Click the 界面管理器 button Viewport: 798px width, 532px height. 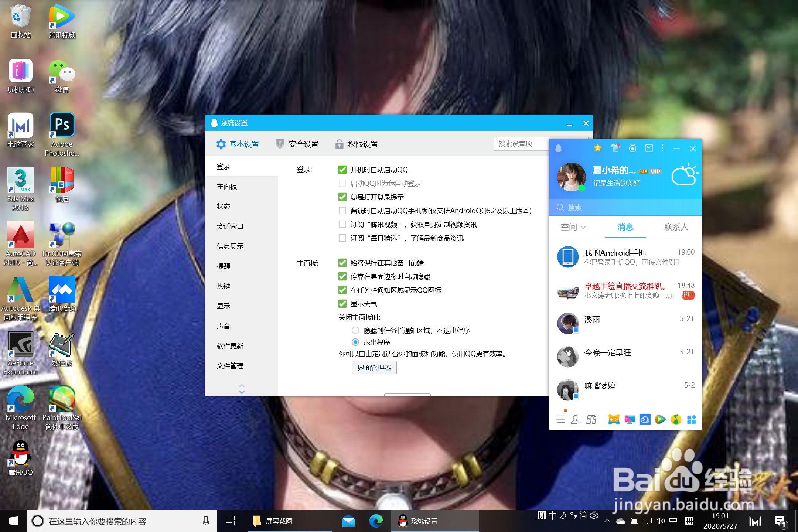(374, 368)
